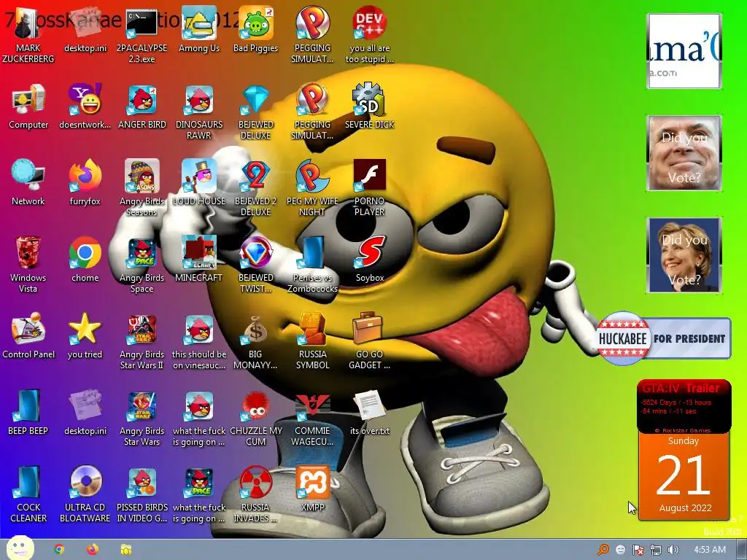Select the LOUD HOUSE icon
Screen dimensions: 747x560
tap(198, 183)
